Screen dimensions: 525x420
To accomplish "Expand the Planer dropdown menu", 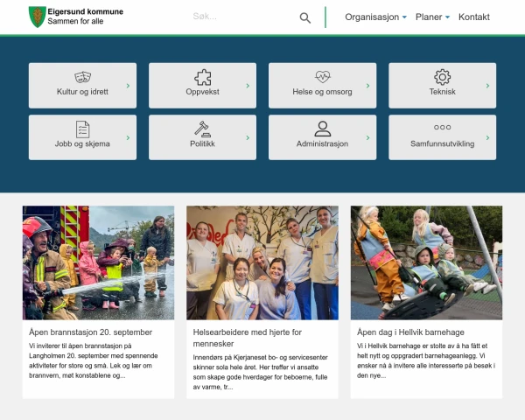I will (x=432, y=17).
